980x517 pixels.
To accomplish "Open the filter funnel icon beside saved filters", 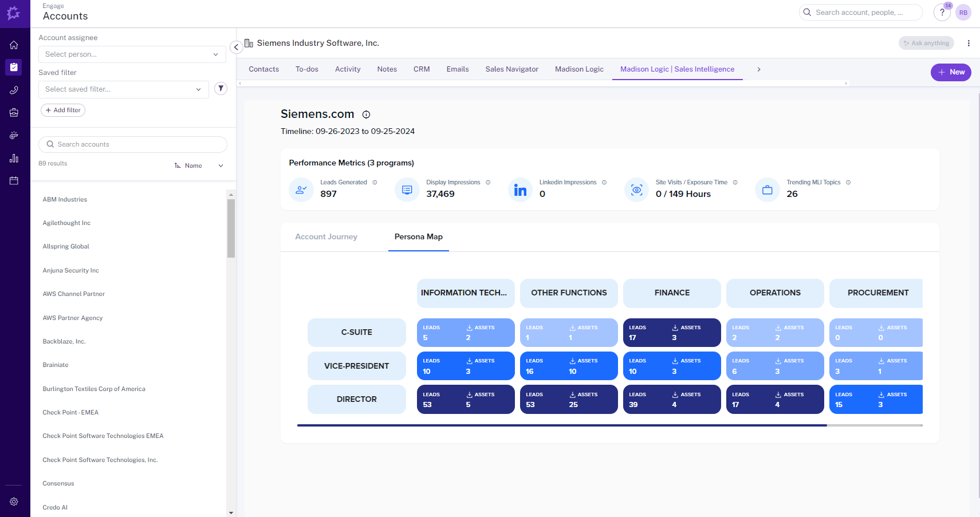I will pos(221,89).
